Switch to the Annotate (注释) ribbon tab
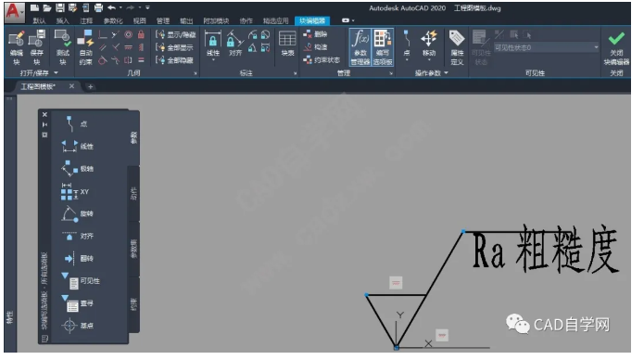644x360 pixels. coord(86,20)
